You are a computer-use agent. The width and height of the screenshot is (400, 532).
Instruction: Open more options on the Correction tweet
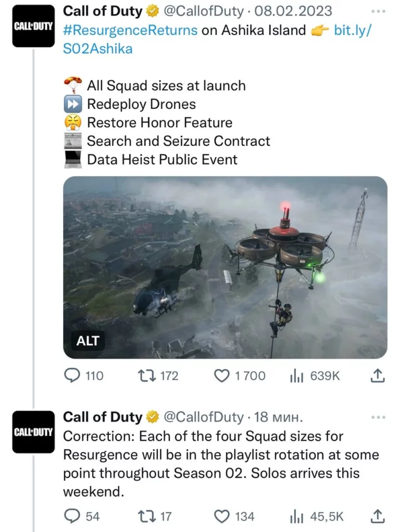click(378, 417)
